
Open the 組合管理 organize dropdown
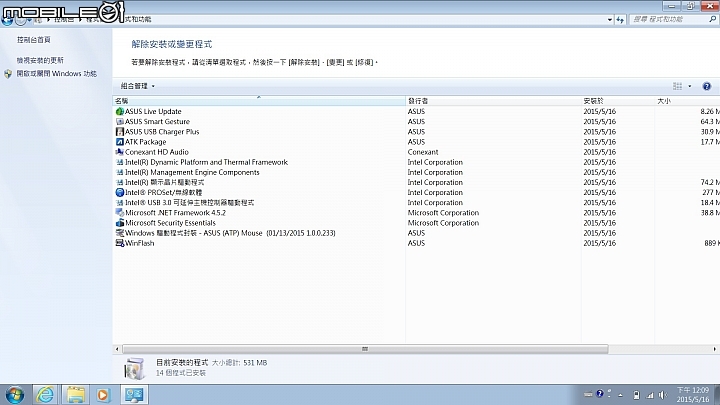tap(137, 86)
